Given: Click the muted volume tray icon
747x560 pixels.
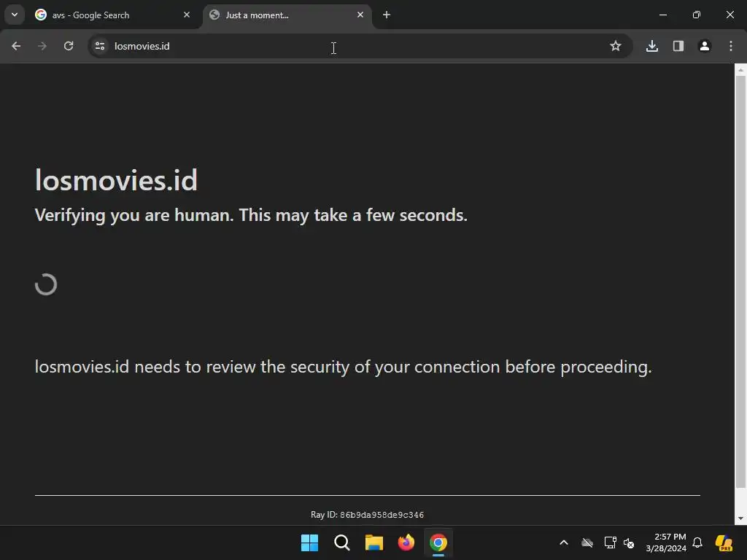Looking at the screenshot, I should 629,542.
